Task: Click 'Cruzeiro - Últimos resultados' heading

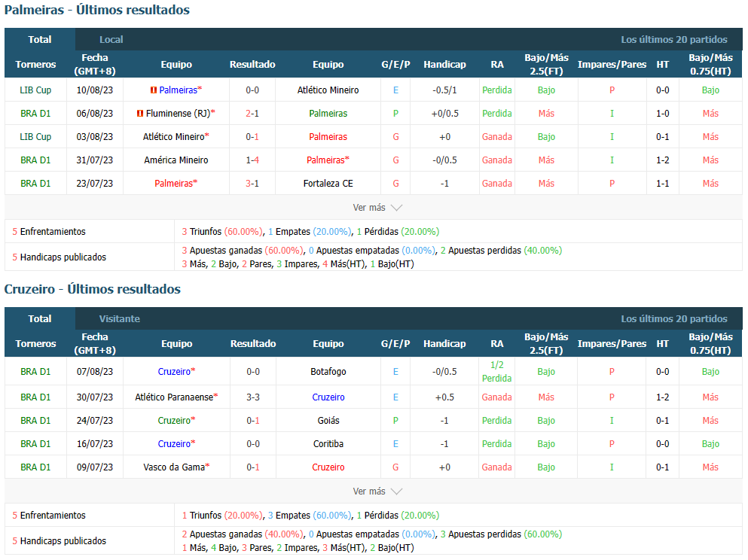Action: coord(93,289)
